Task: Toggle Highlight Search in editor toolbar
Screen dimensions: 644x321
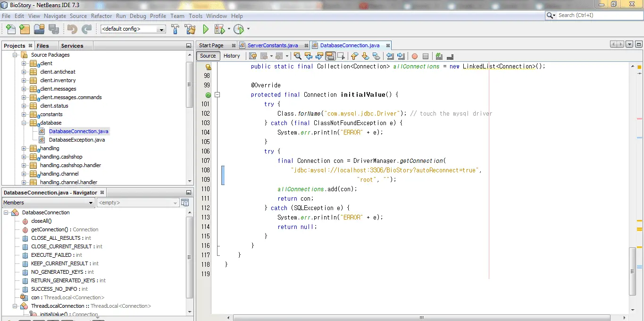Action: [x=330, y=56]
